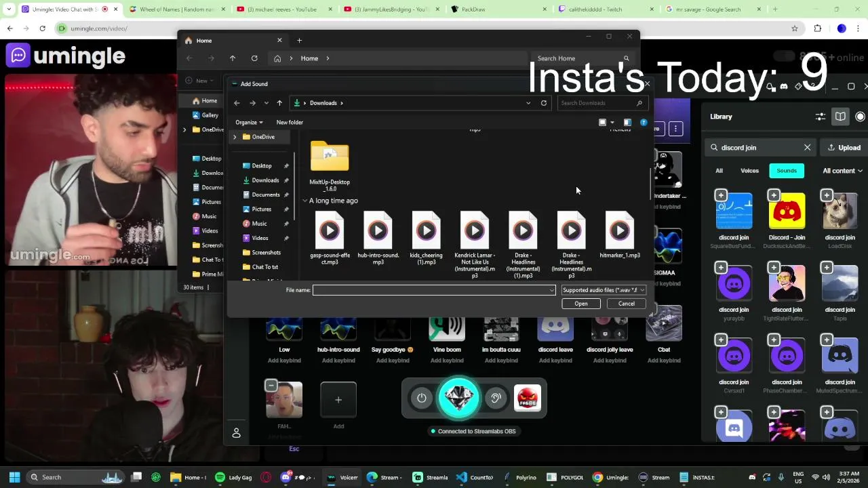Toggle the Library book panel icon
This screenshot has height=488, width=868.
click(x=840, y=117)
